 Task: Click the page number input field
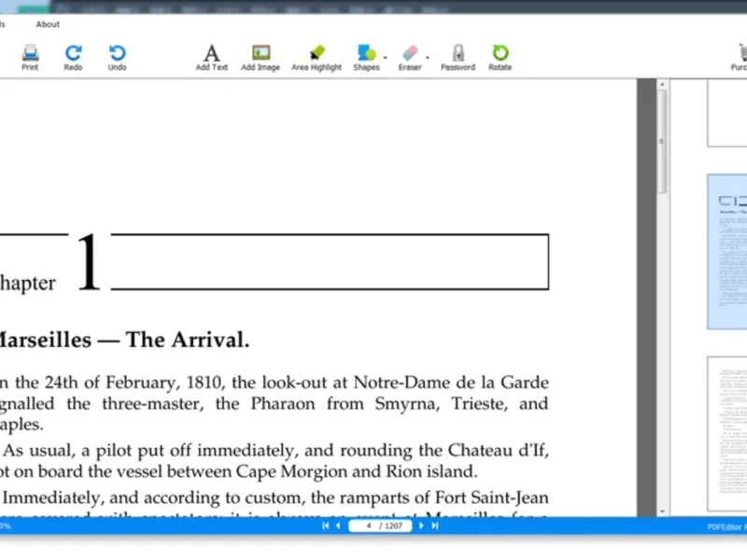(380, 525)
